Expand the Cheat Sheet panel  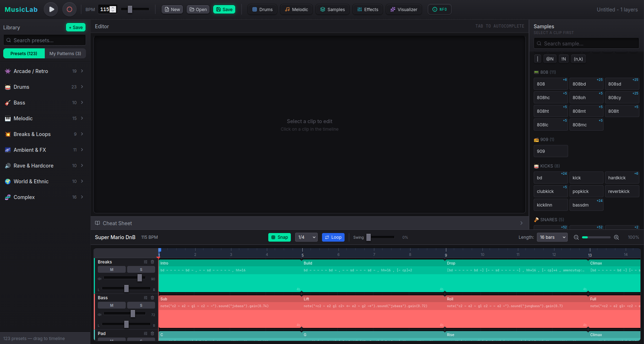(x=309, y=223)
